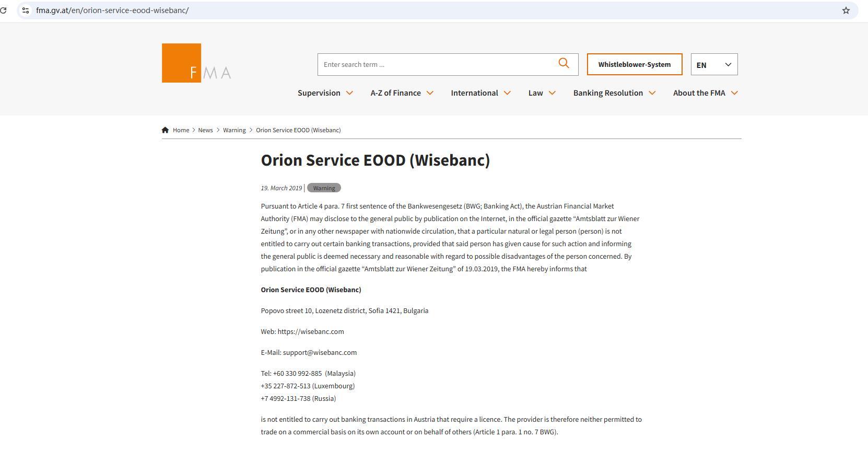Click Luxembourg phone number +35 227-872-513
The image size is (868, 450).
point(308,386)
